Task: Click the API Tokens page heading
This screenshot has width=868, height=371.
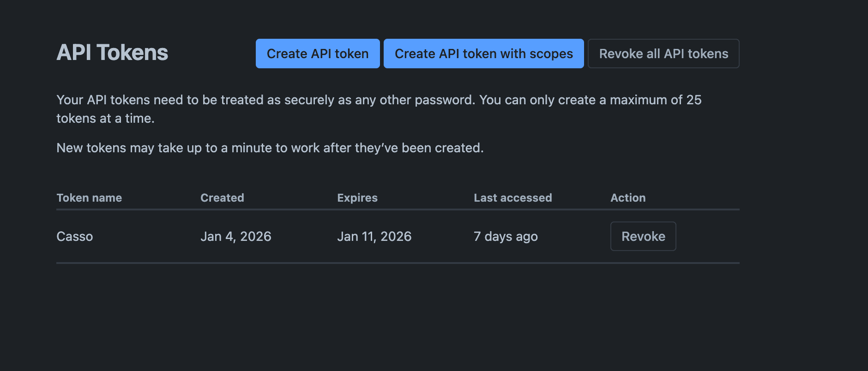Action: (x=112, y=53)
